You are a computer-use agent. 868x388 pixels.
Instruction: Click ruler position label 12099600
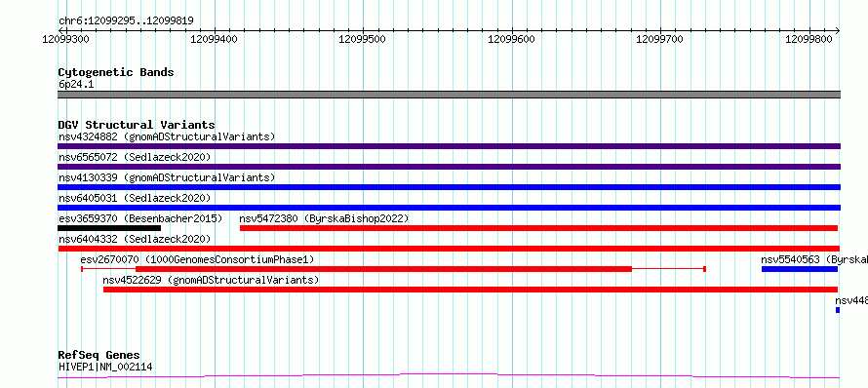511,39
